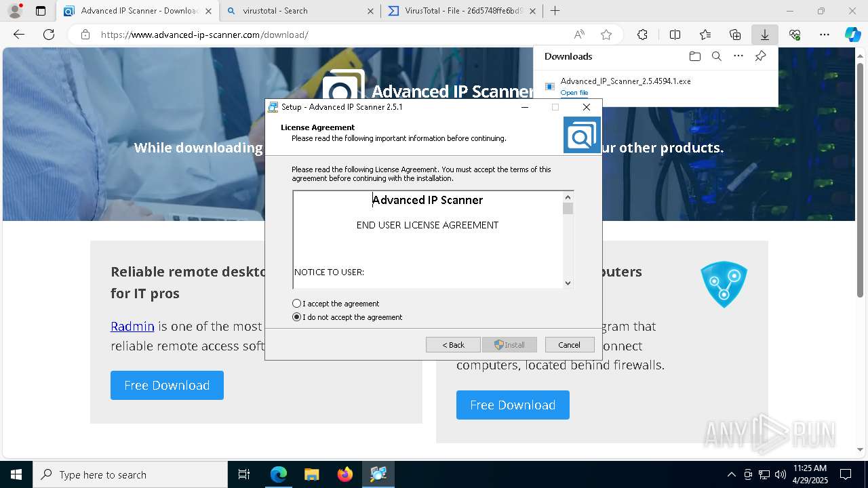View site information lock icon

tap(85, 35)
